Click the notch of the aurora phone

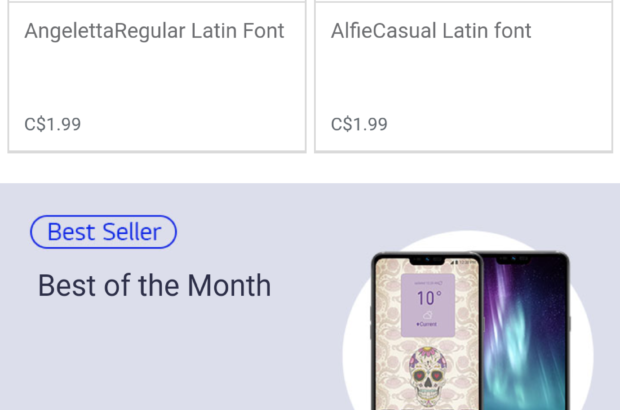(513, 259)
